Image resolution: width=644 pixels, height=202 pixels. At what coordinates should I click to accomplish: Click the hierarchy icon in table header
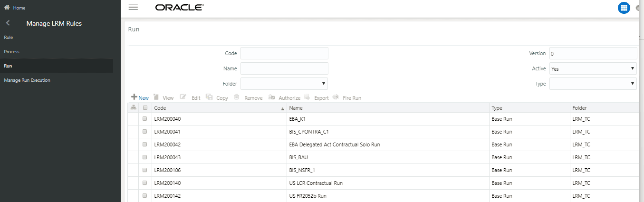pyautogui.click(x=134, y=108)
